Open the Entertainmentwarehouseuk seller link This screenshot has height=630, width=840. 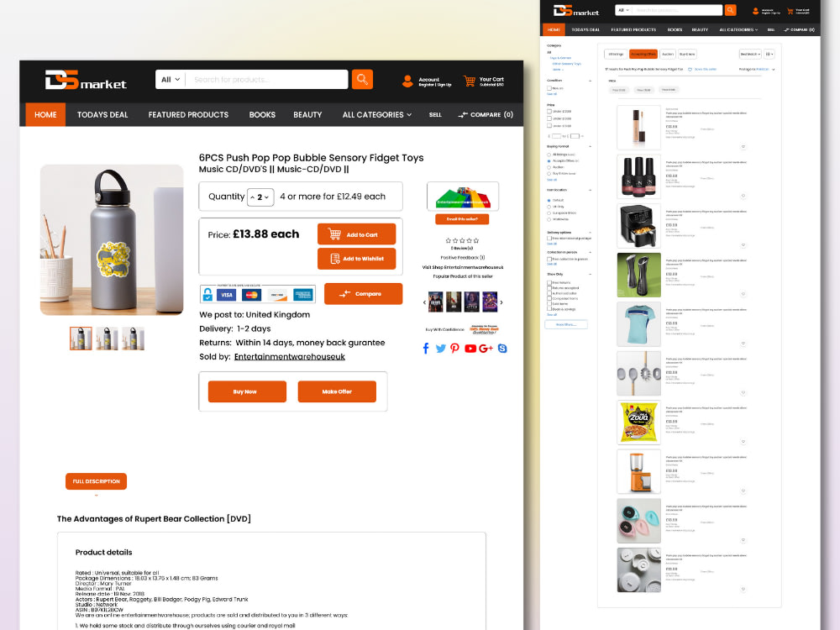tap(289, 357)
